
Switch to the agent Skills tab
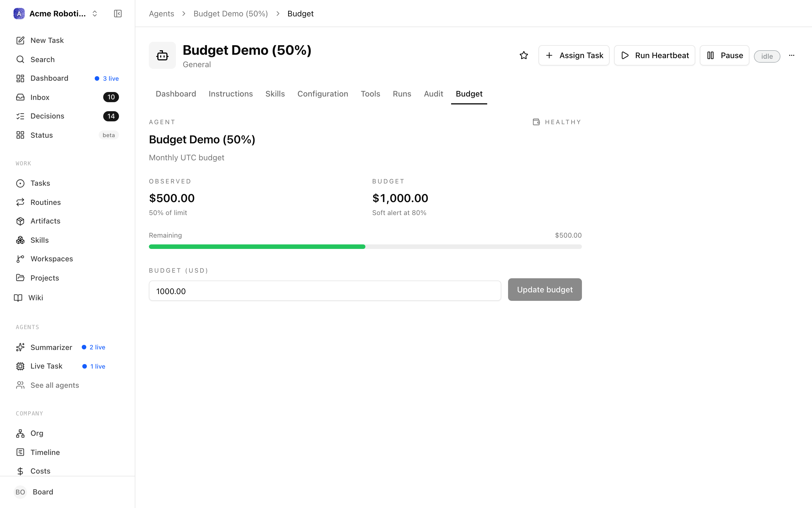tap(275, 94)
